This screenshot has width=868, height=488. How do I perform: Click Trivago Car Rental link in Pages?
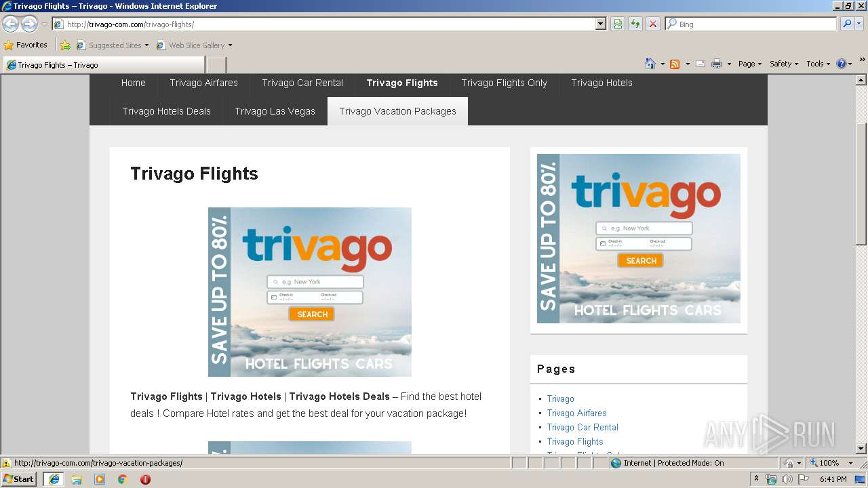click(x=583, y=427)
